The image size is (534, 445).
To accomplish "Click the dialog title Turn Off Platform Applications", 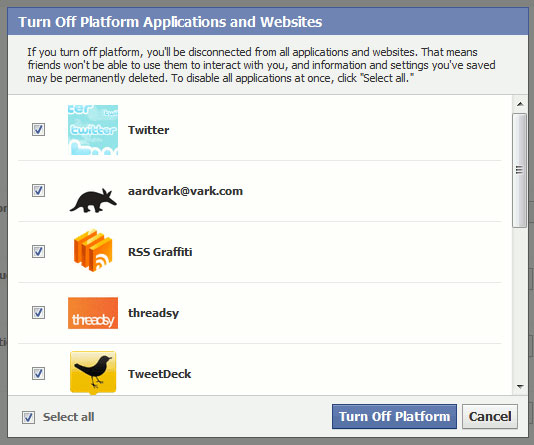I will coord(170,22).
